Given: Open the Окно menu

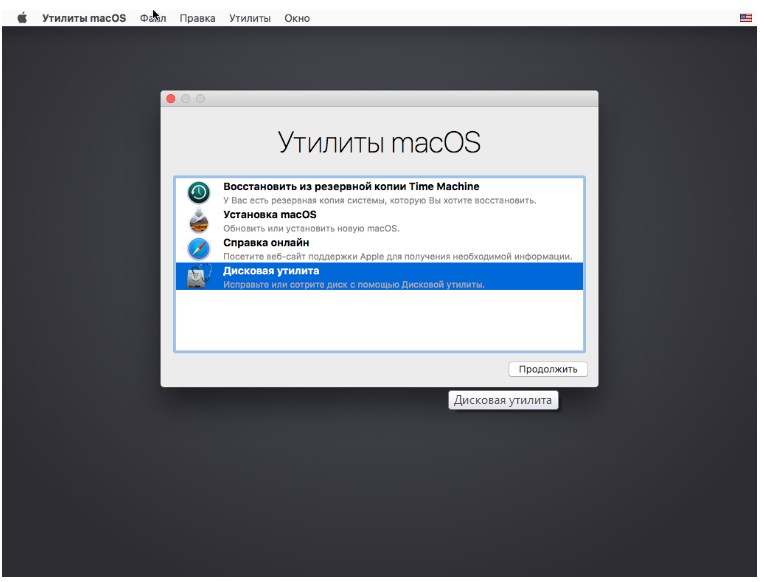Looking at the screenshot, I should click(x=297, y=18).
